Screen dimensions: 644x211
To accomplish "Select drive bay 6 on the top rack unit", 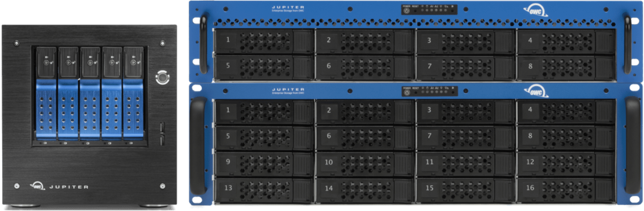I will tap(364, 66).
